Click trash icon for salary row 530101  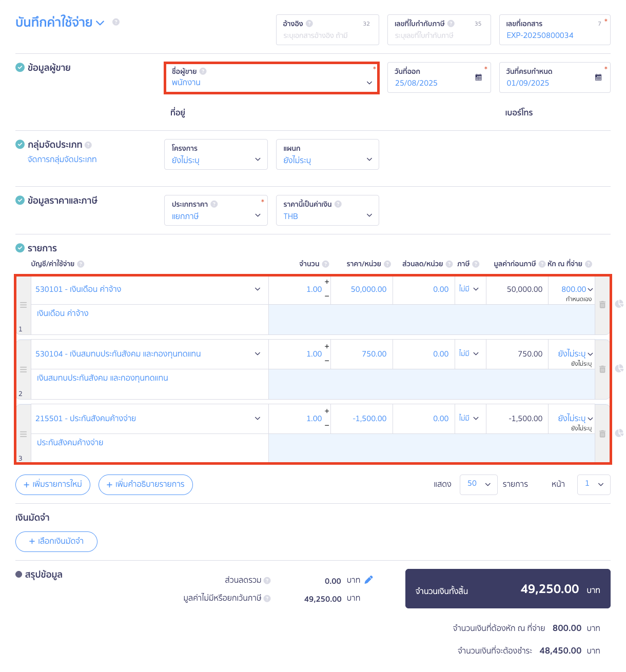pyautogui.click(x=602, y=305)
